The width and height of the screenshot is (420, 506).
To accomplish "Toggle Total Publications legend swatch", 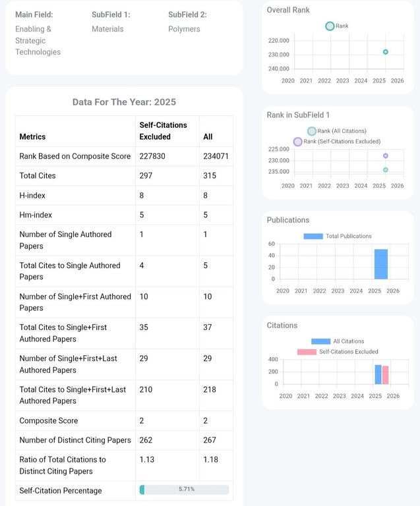I will tap(313, 237).
